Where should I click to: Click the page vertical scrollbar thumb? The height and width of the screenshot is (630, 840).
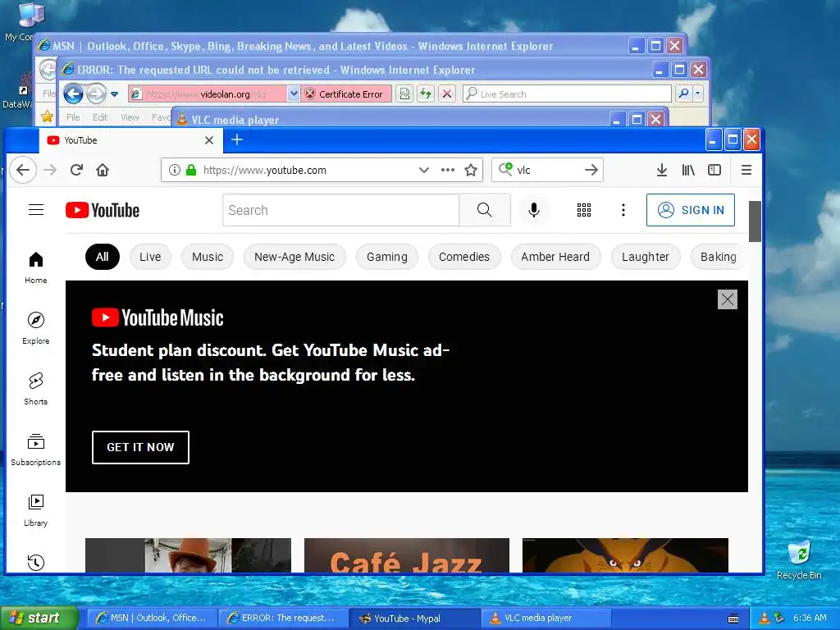pyautogui.click(x=755, y=221)
